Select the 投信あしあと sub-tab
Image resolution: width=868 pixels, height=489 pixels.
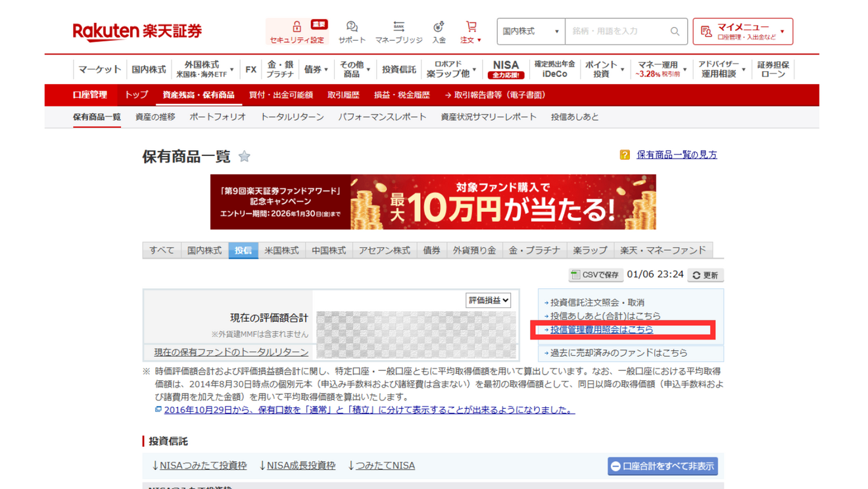click(x=575, y=117)
